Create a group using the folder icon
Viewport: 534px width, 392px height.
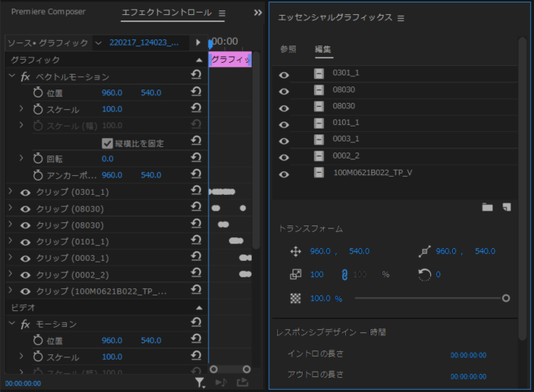click(x=488, y=207)
